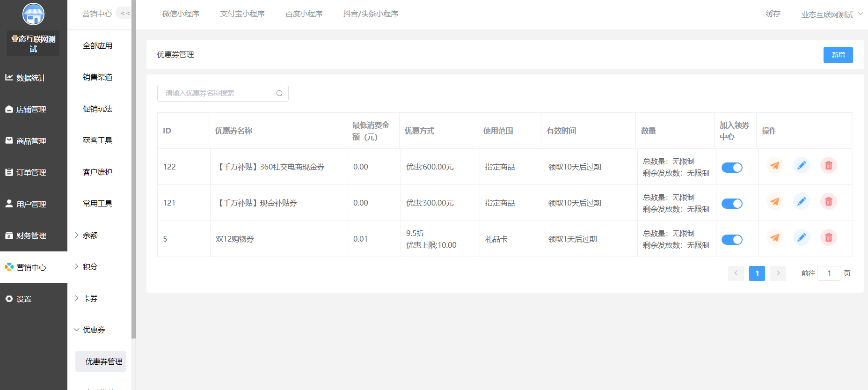Click 优惠:600.00元 cell
868x390 pixels.
pyautogui.click(x=430, y=167)
